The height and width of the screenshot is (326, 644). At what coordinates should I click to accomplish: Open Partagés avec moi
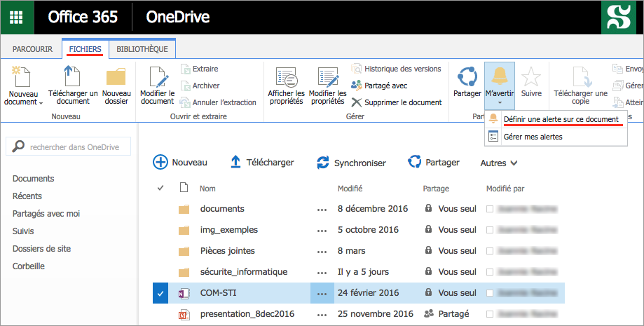click(46, 213)
